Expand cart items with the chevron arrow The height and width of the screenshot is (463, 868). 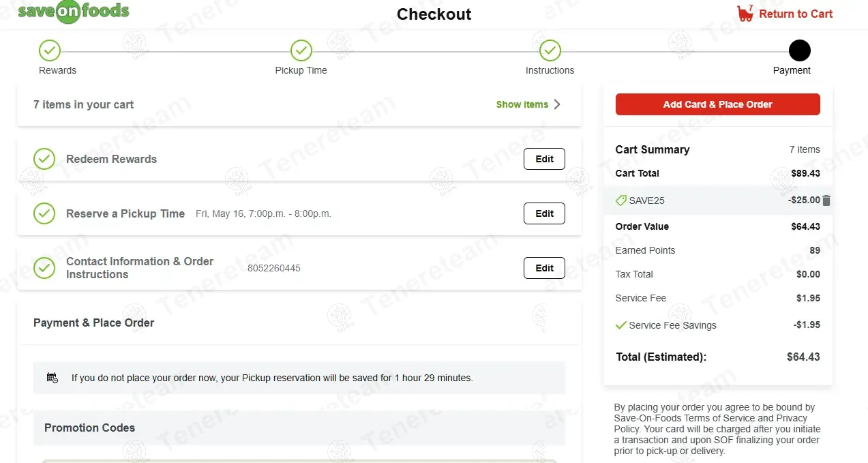[x=557, y=104]
